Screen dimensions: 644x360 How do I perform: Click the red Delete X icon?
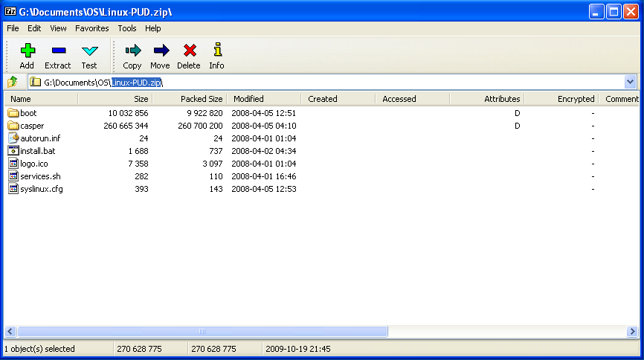coord(190,51)
